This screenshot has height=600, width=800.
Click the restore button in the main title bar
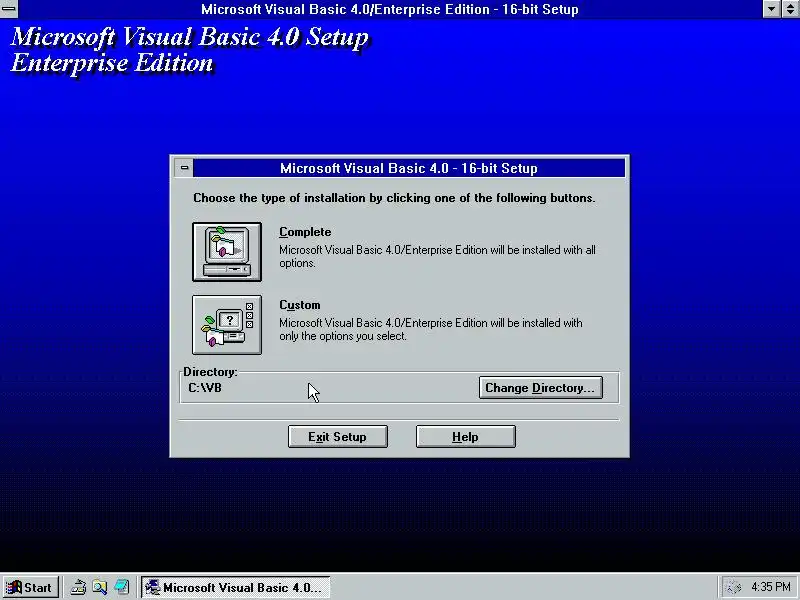pyautogui.click(x=790, y=9)
